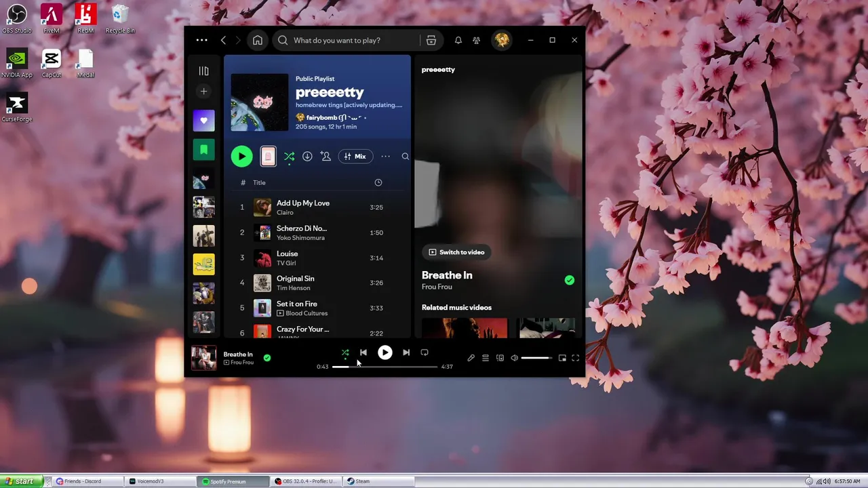Click the playlist cover art image

(x=259, y=102)
